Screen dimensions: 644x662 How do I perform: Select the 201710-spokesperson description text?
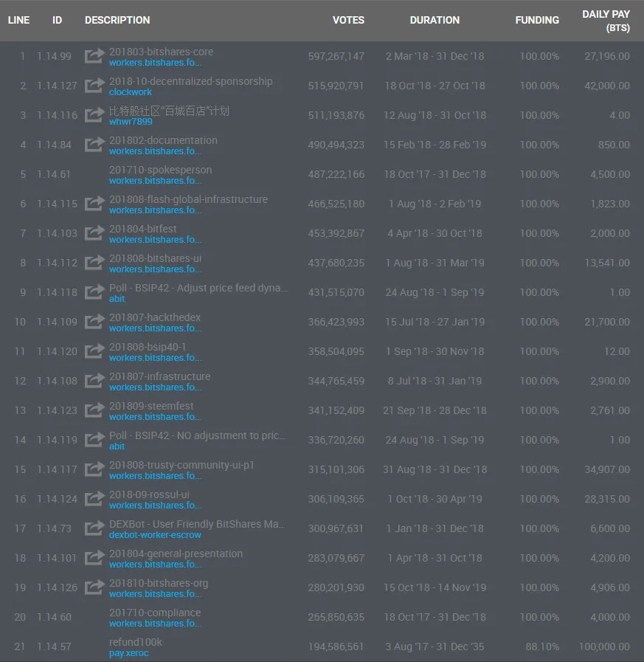[x=160, y=170]
